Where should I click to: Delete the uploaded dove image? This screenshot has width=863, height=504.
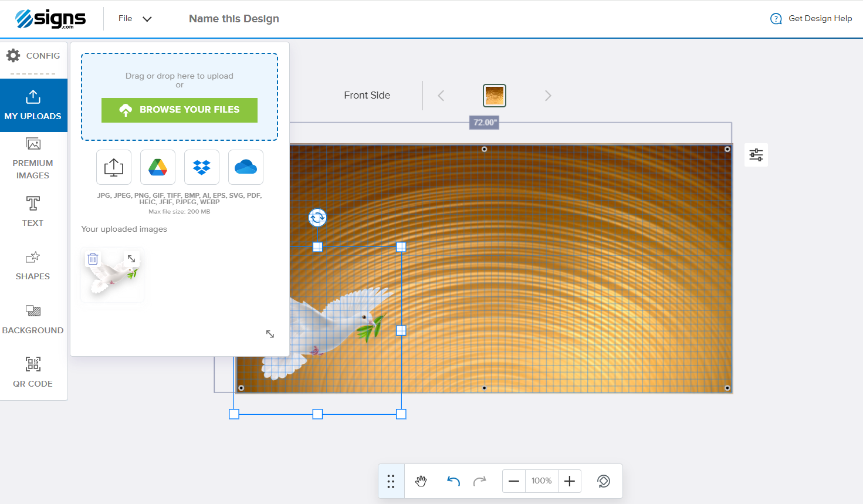93,259
